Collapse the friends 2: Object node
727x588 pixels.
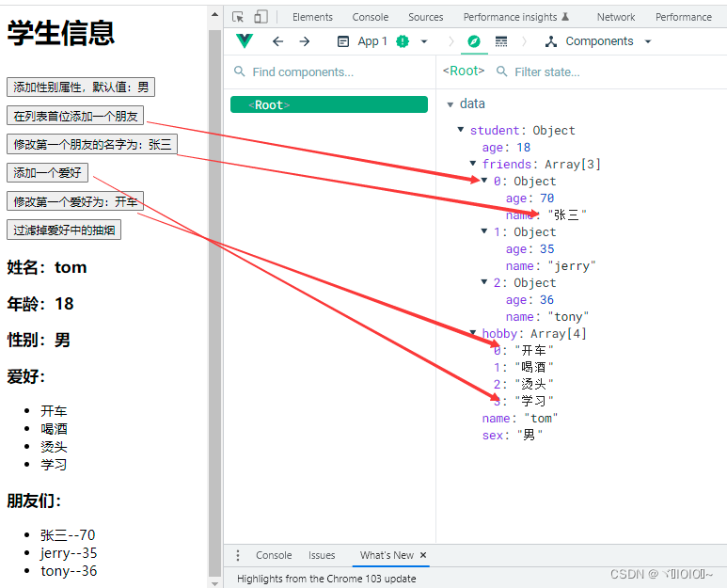(484, 281)
